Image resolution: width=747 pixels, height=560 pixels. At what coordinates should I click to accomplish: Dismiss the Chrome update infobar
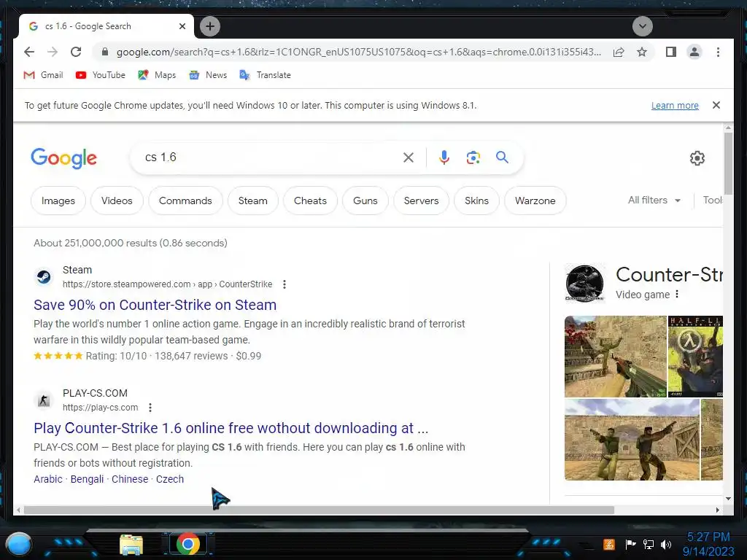(716, 105)
